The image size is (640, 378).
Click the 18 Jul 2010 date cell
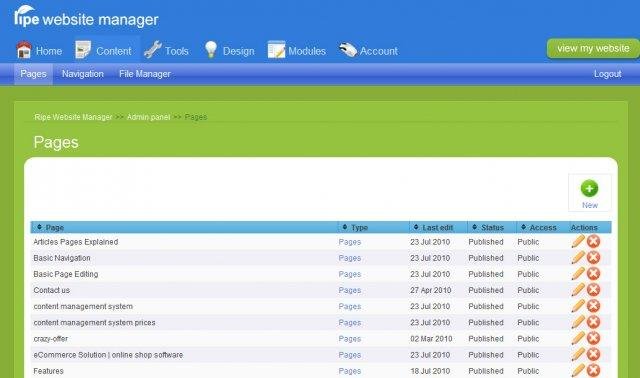click(x=430, y=371)
